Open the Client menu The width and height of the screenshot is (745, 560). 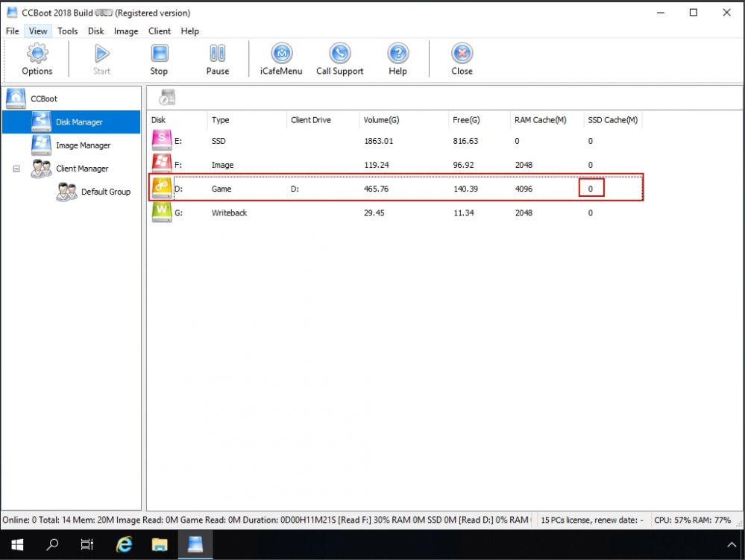click(160, 31)
